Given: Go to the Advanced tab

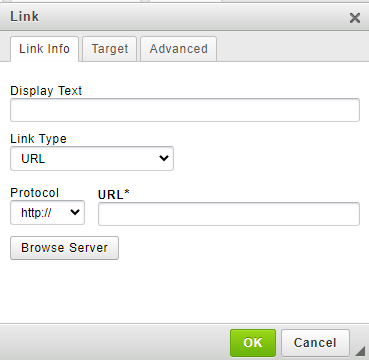Looking at the screenshot, I should click(x=179, y=49).
